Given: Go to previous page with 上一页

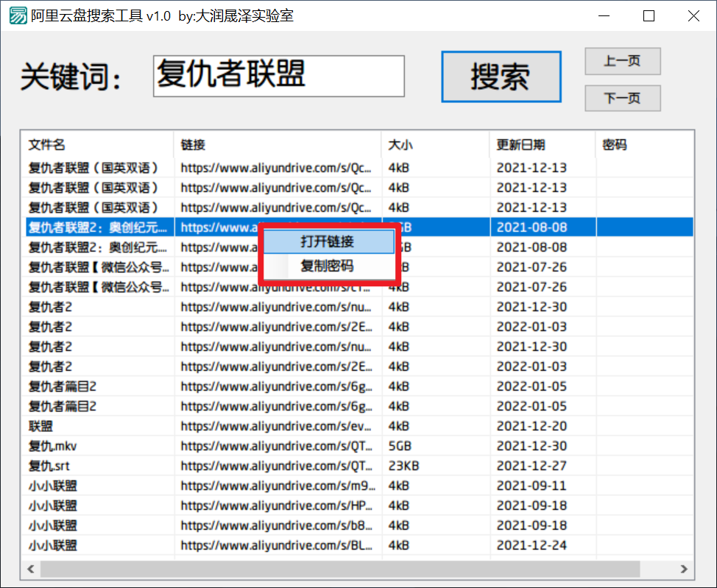Looking at the screenshot, I should pyautogui.click(x=622, y=61).
